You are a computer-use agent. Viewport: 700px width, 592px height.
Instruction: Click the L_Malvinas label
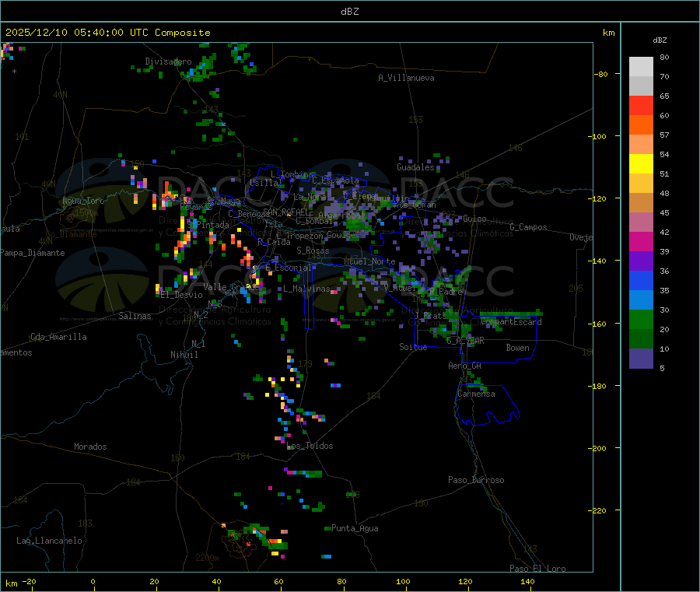(x=306, y=289)
